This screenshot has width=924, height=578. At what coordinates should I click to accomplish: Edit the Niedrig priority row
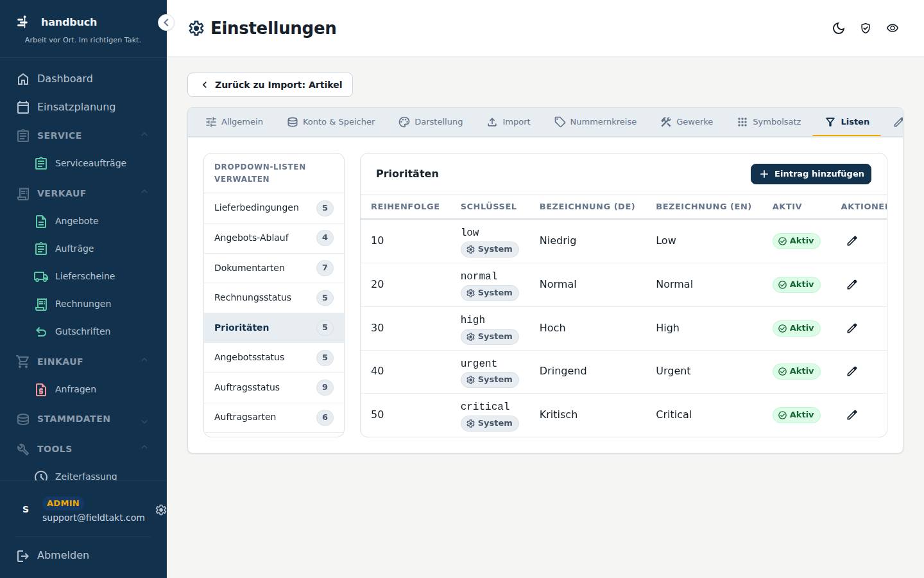[852, 241]
